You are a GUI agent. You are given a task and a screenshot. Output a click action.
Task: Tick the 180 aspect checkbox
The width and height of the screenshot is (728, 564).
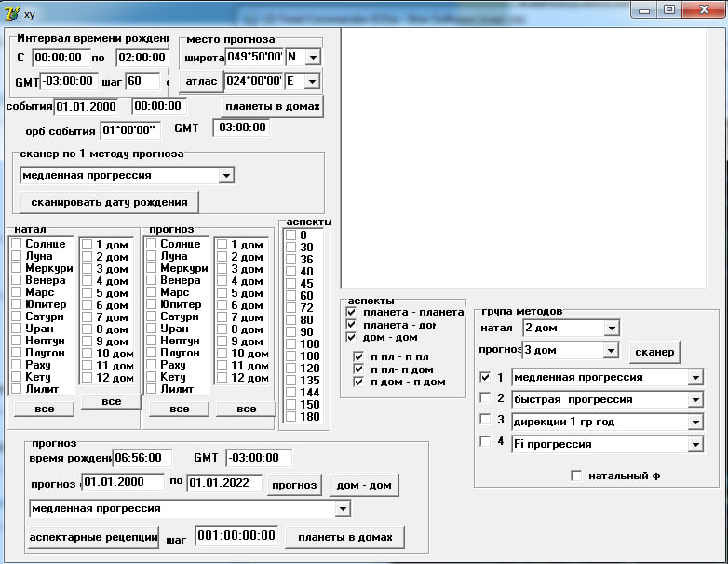(291, 416)
